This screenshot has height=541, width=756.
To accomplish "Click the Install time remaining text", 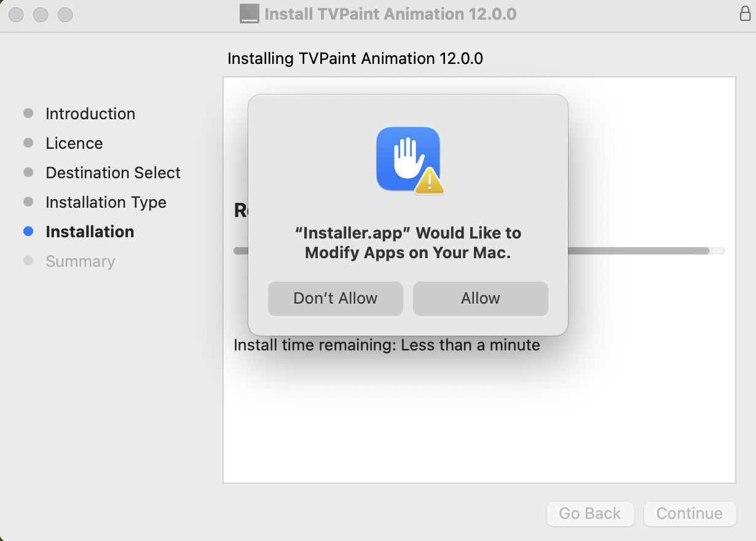I will pyautogui.click(x=386, y=345).
